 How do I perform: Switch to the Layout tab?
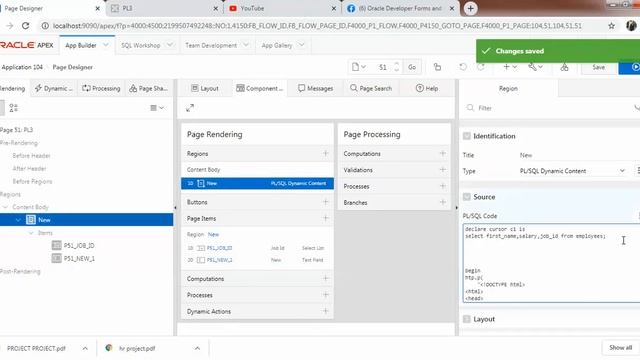pyautogui.click(x=205, y=88)
